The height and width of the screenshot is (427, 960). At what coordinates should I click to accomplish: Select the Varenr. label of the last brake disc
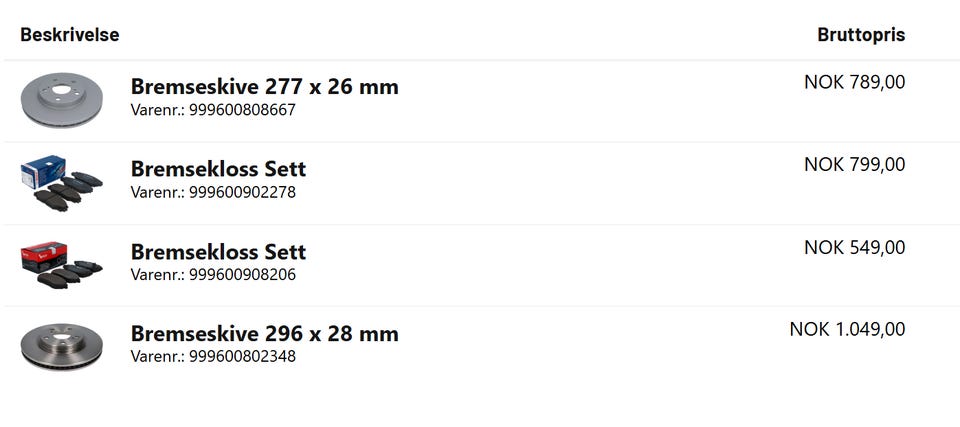coord(157,356)
